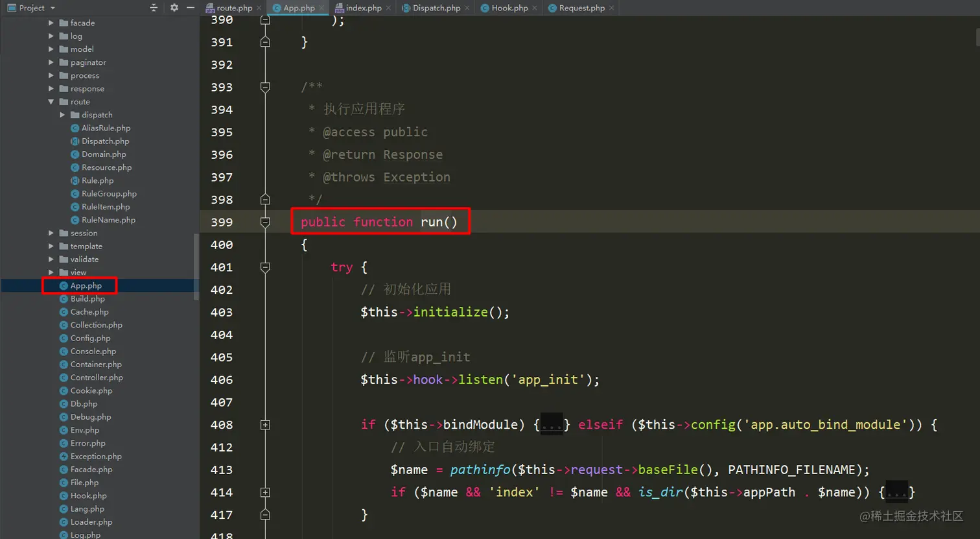This screenshot has width=980, height=539.
Task: Collapse the doc comment at line 393
Action: (265, 87)
